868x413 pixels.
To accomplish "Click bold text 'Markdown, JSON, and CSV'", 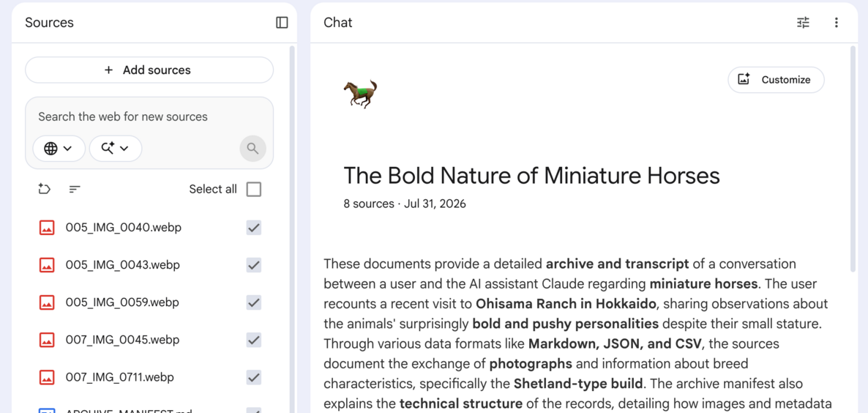I will tap(615, 343).
